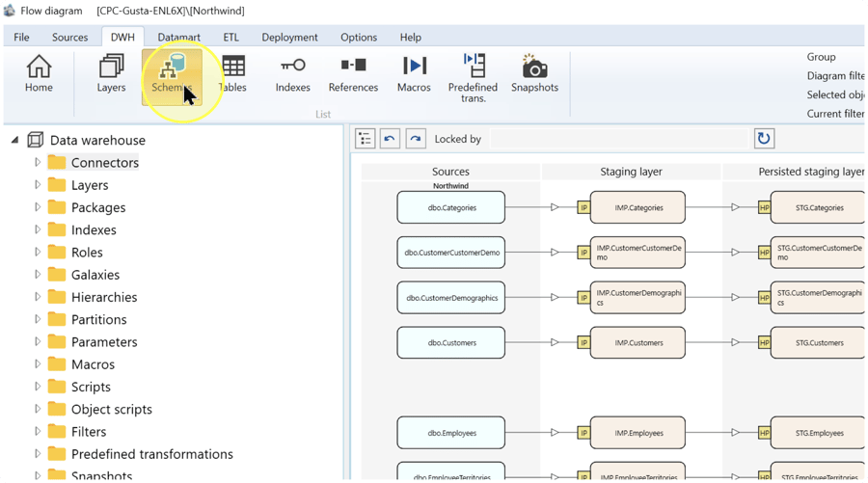Click the HP badge on STG.Customers

click(764, 342)
